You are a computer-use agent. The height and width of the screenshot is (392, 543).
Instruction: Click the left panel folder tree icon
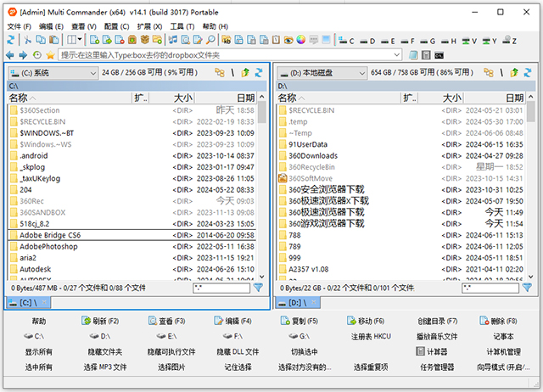220,72
